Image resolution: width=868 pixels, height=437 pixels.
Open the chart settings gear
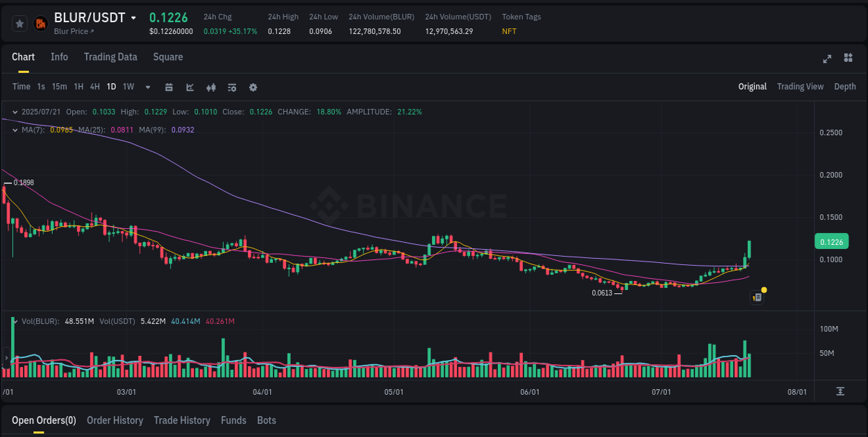tap(252, 87)
